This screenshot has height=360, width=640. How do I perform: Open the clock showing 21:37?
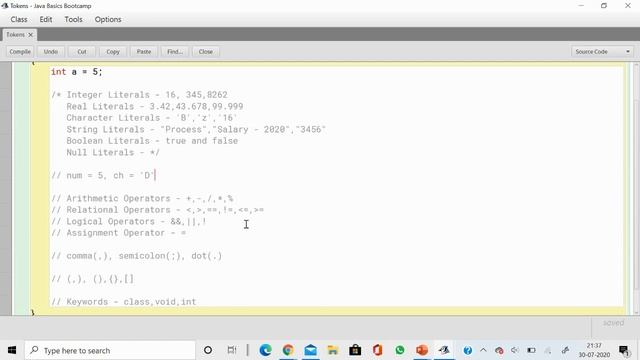click(594, 350)
